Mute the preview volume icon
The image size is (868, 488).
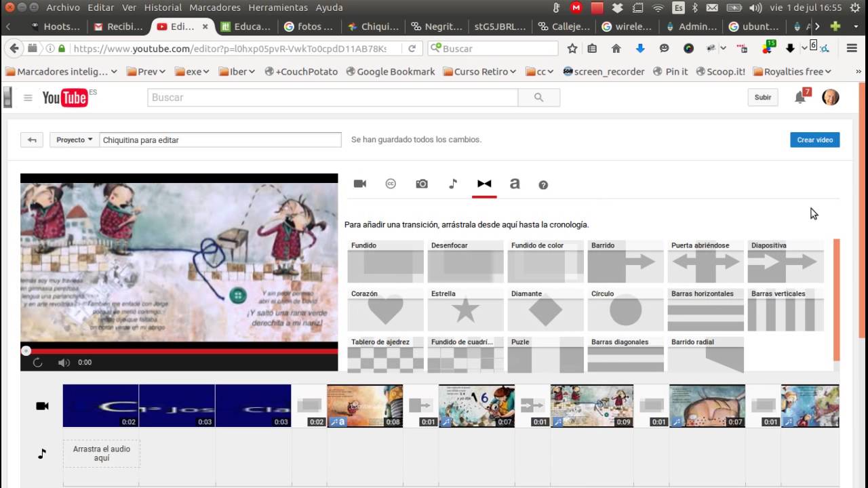pyautogui.click(x=64, y=363)
